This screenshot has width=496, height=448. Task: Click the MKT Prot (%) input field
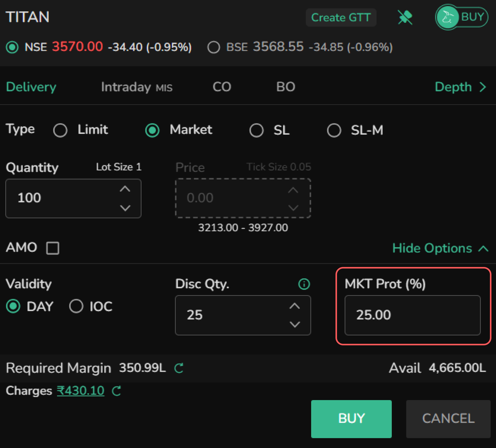[412, 315]
